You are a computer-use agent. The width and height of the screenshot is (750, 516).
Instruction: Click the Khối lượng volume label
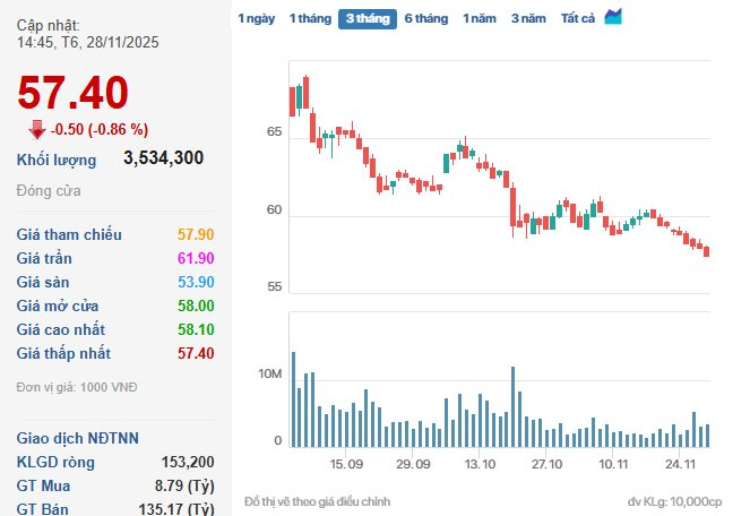57,160
